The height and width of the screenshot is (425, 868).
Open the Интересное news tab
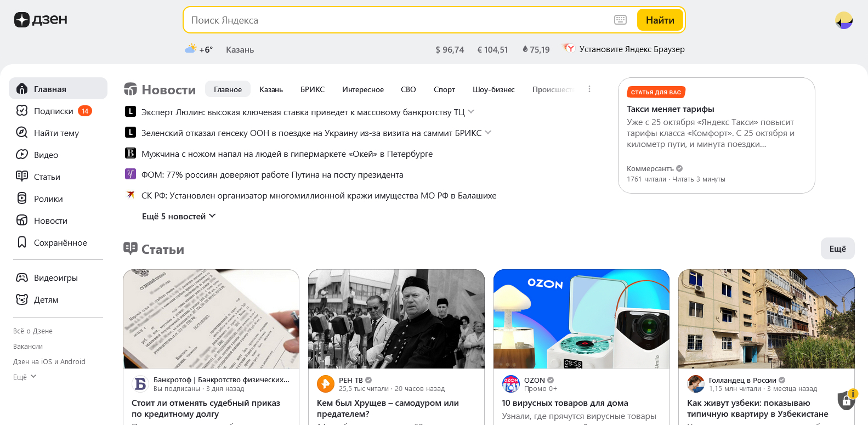(363, 89)
